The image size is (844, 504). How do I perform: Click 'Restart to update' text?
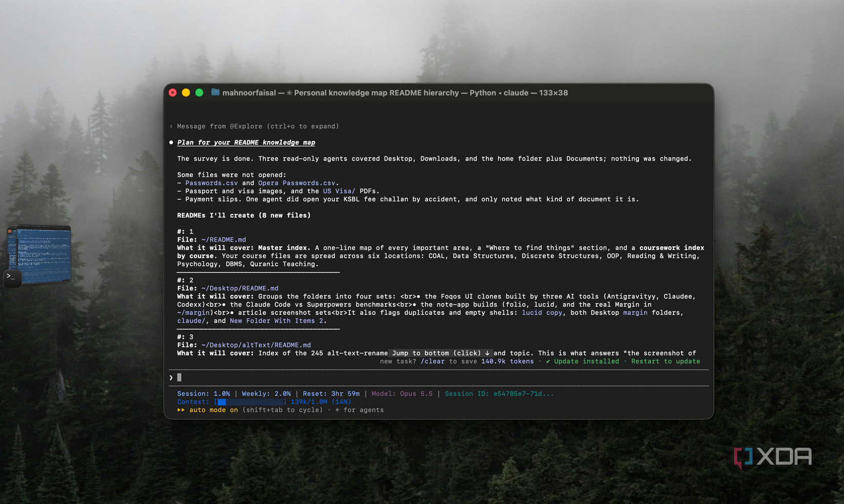[x=665, y=361]
